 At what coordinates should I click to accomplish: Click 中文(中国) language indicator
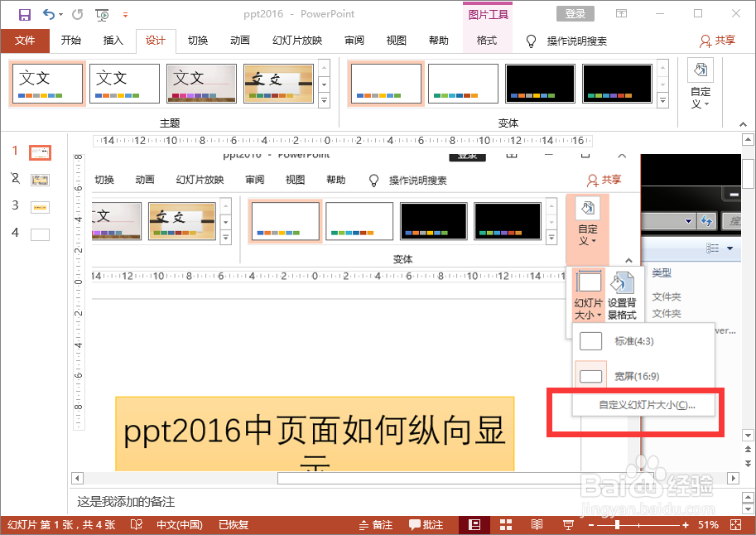(x=180, y=525)
